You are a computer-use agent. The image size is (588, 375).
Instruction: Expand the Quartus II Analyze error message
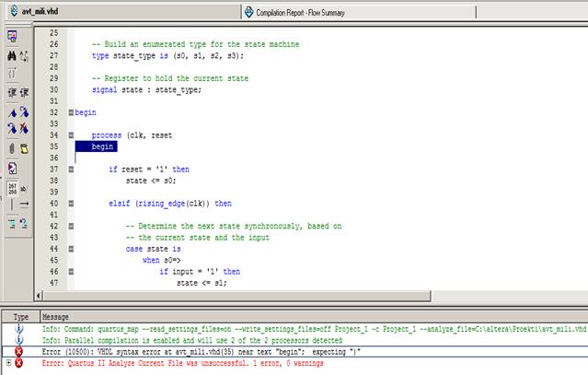[8, 363]
